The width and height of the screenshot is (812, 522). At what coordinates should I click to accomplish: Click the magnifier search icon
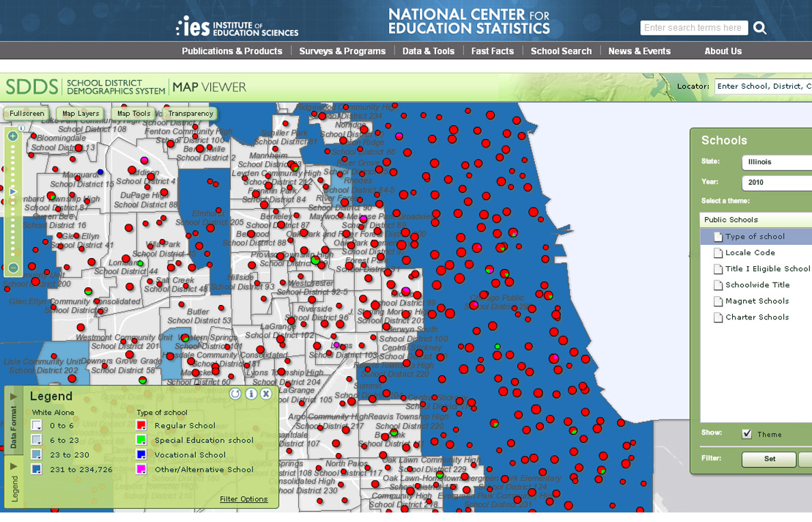pos(759,27)
